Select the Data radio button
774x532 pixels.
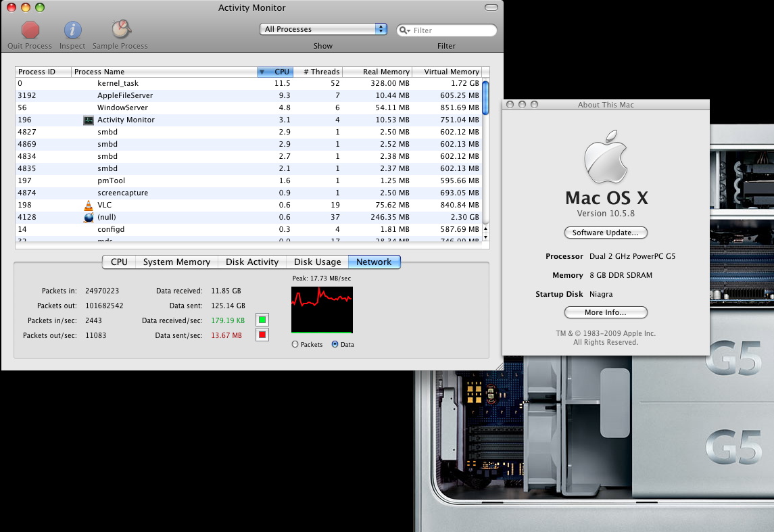point(335,345)
